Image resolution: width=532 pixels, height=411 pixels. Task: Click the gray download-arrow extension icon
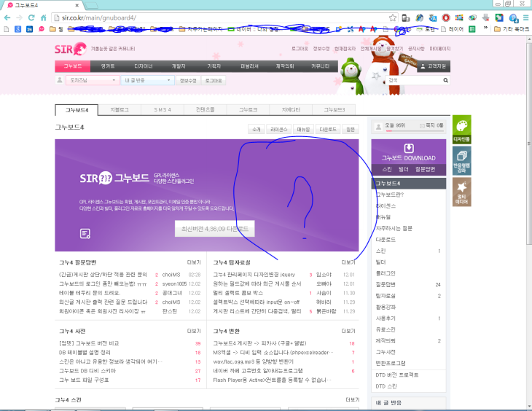[485, 17]
